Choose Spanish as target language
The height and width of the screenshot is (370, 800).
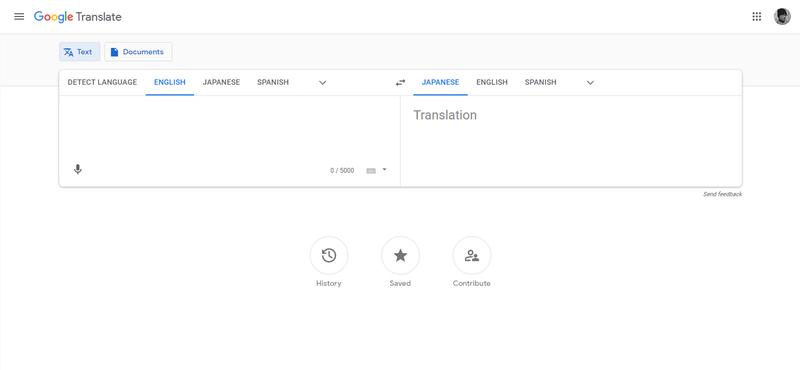coord(540,82)
